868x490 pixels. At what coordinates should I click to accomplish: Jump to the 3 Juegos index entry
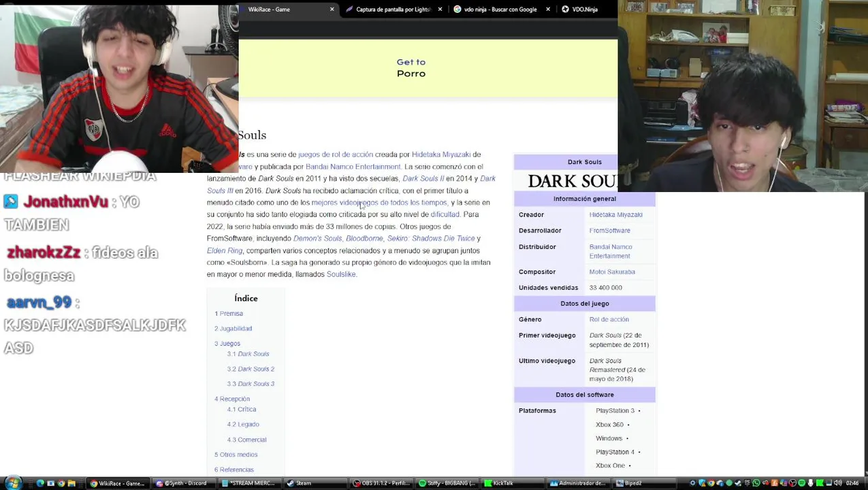pos(227,344)
